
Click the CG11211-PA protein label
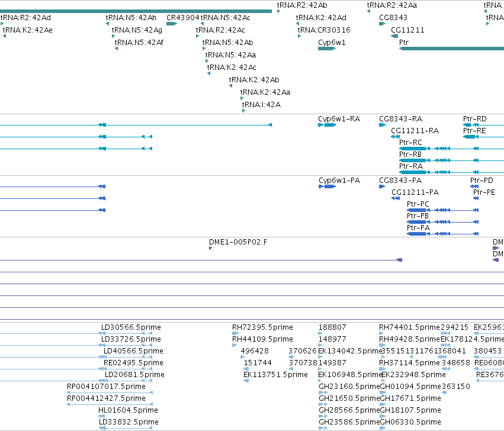[x=415, y=192]
